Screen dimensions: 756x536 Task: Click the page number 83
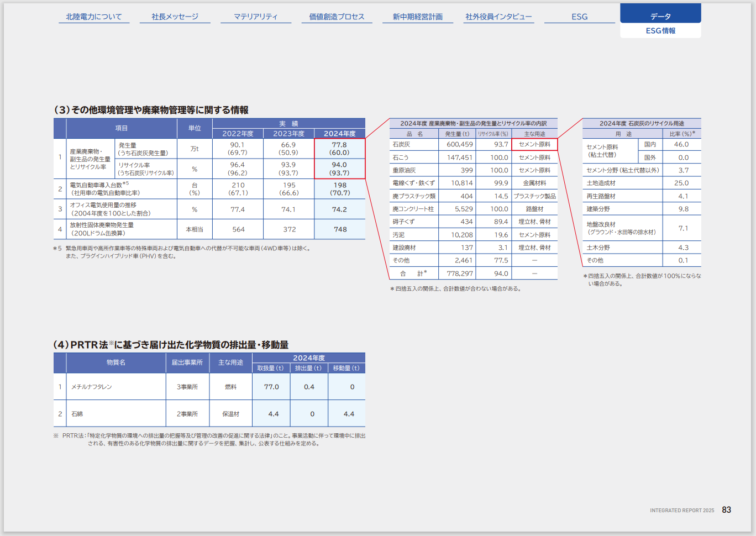pos(726,509)
